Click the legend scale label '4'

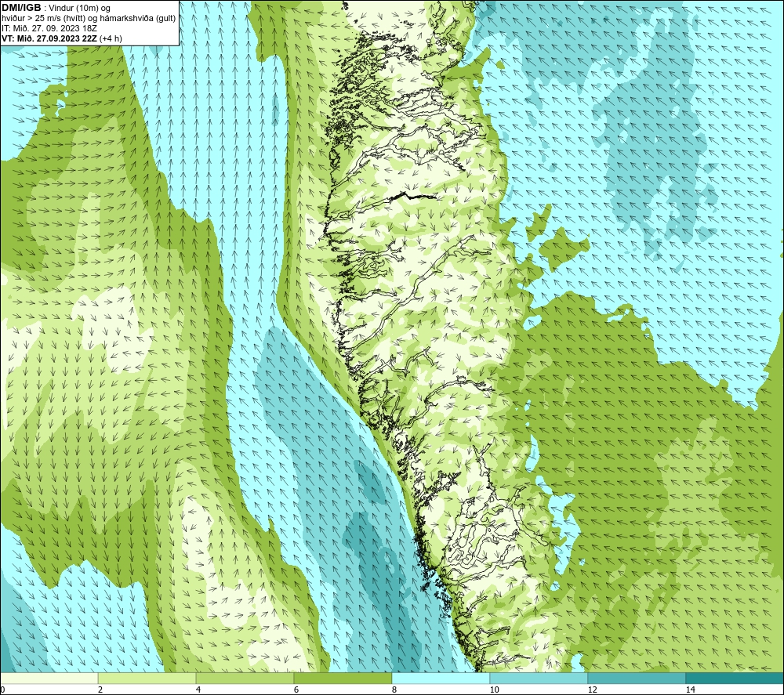tap(198, 690)
